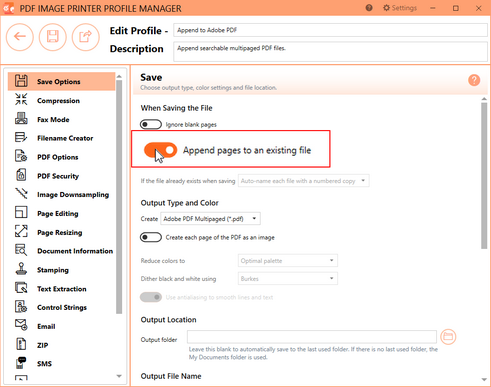Toggle Create each page of the PDF as an image
The image size is (491, 387).
click(x=151, y=237)
